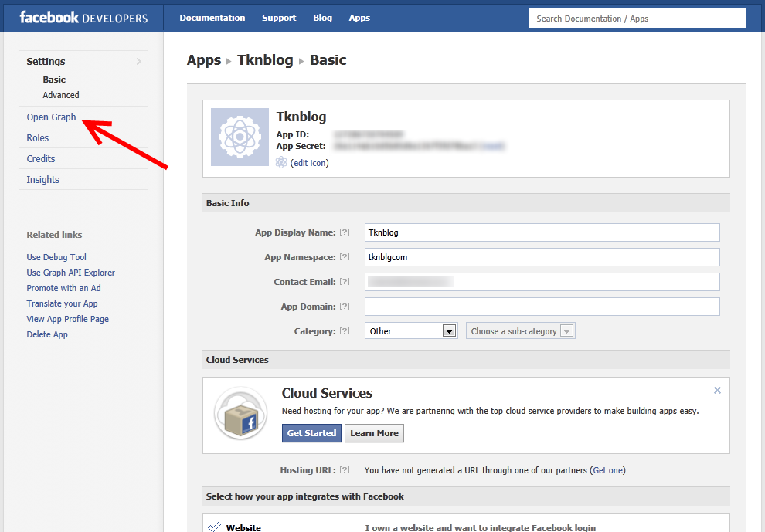Open the Credits section
This screenshot has width=765, height=532.
[41, 159]
